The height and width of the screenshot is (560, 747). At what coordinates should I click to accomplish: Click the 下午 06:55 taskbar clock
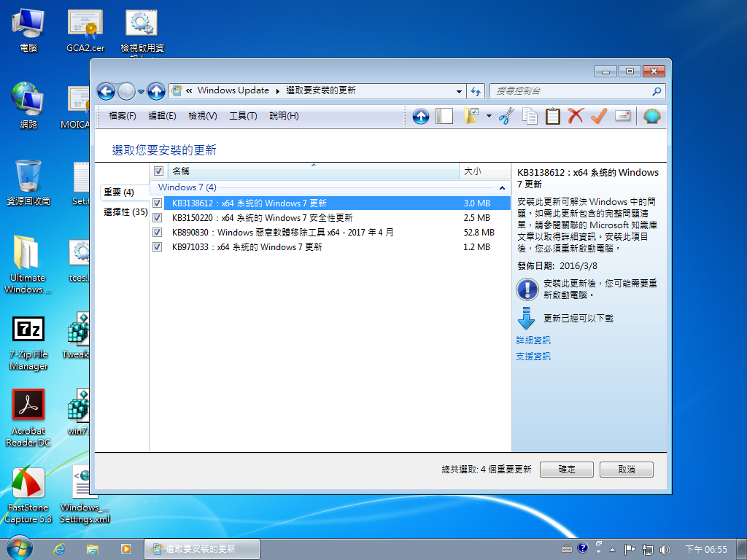(706, 550)
